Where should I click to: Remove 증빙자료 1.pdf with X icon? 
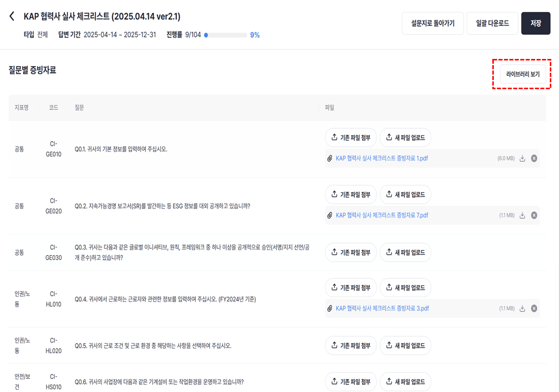534,159
